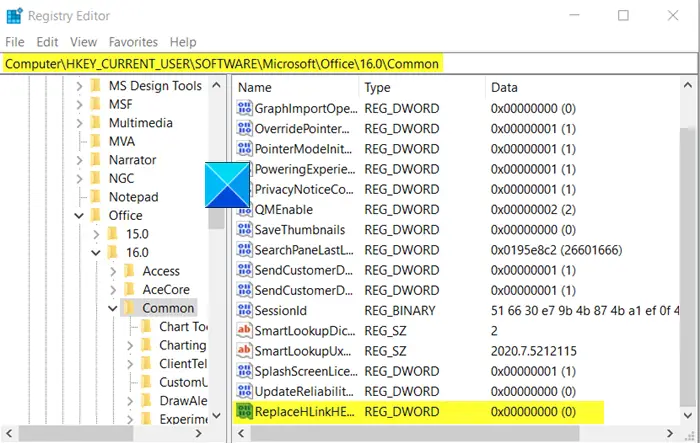Screen dimensions: 700x443
Task: Select the ReplaceHLinkHE... value name
Action: pos(304,411)
